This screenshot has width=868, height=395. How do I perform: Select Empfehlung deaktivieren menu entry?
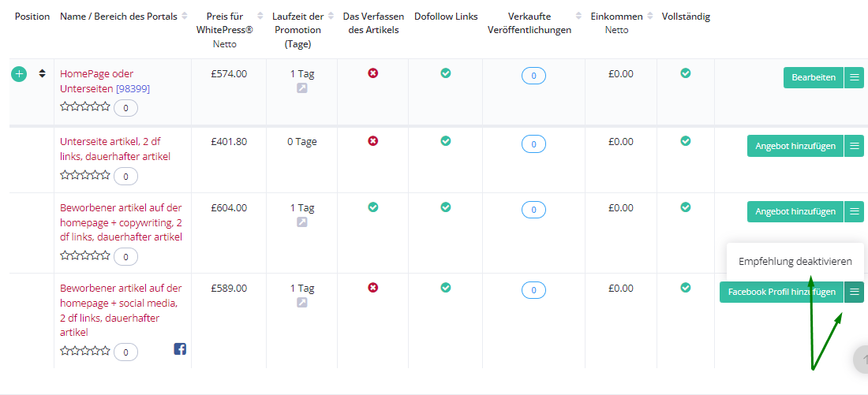click(x=795, y=262)
